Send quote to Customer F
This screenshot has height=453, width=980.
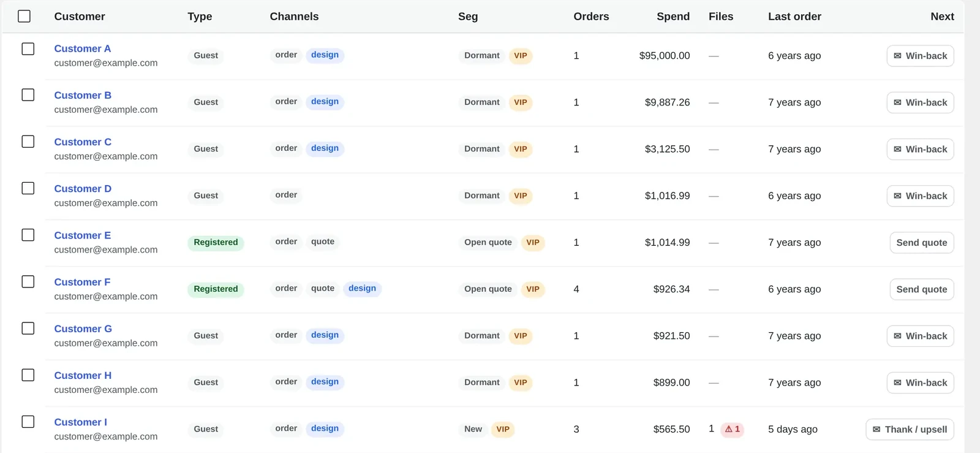[x=921, y=289]
